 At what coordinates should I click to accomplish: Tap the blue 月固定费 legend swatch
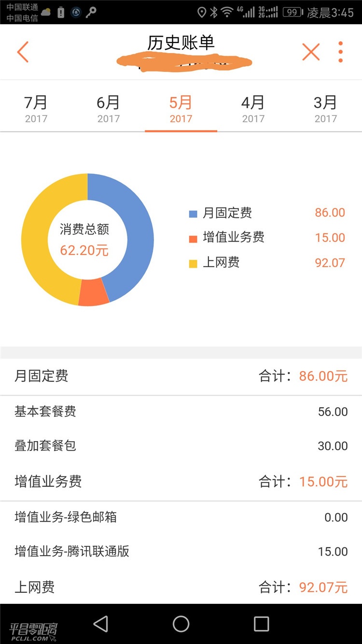pos(193,214)
